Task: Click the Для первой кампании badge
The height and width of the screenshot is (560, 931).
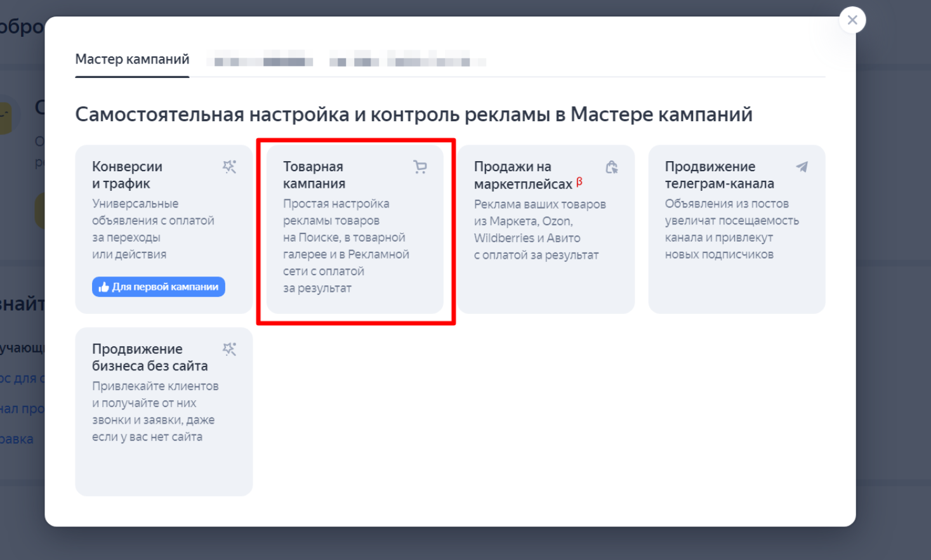Action: click(158, 287)
